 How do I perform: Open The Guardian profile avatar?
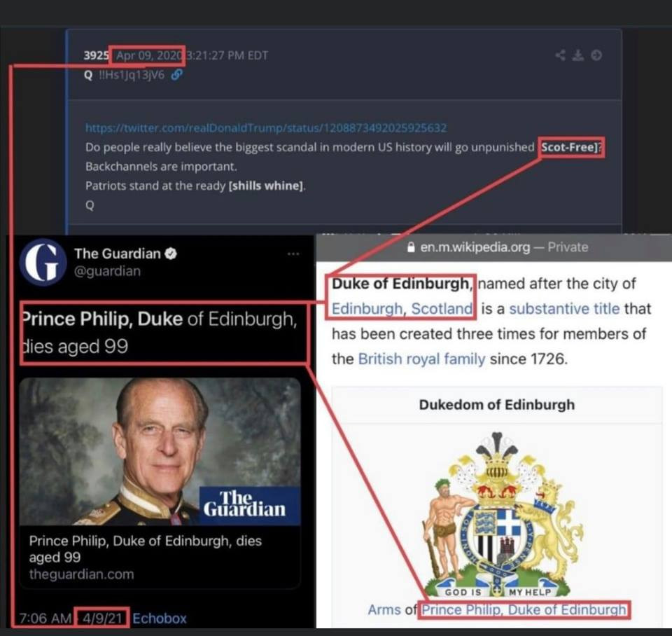[x=43, y=262]
